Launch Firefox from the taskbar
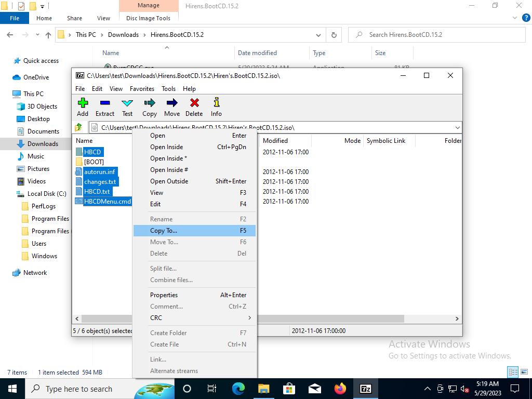The height and width of the screenshot is (399, 532). [x=340, y=389]
